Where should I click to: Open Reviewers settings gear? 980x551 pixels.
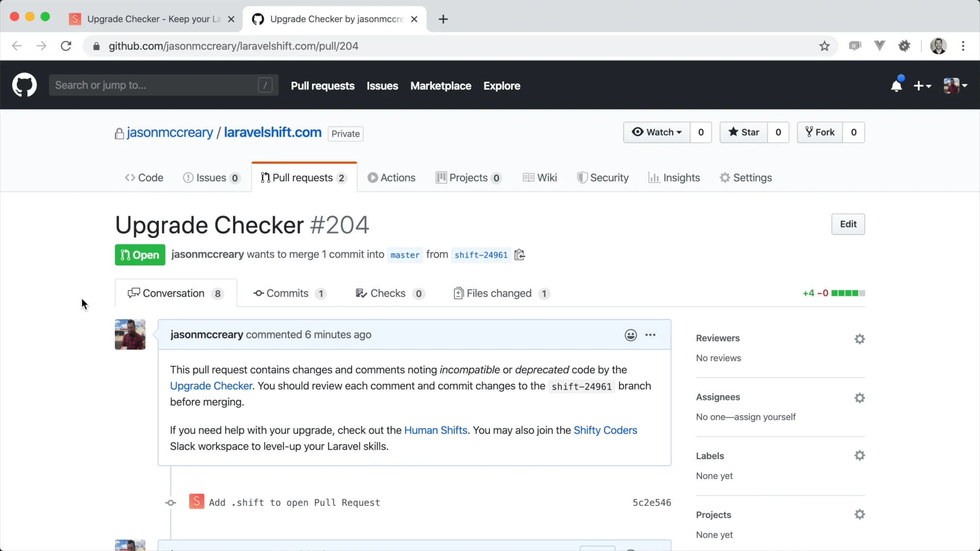click(x=860, y=339)
